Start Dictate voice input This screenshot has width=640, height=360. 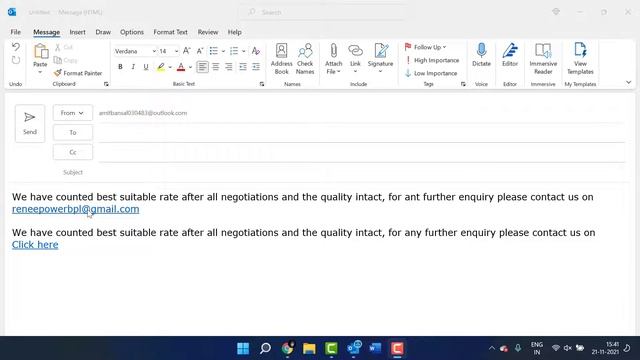coord(481,55)
